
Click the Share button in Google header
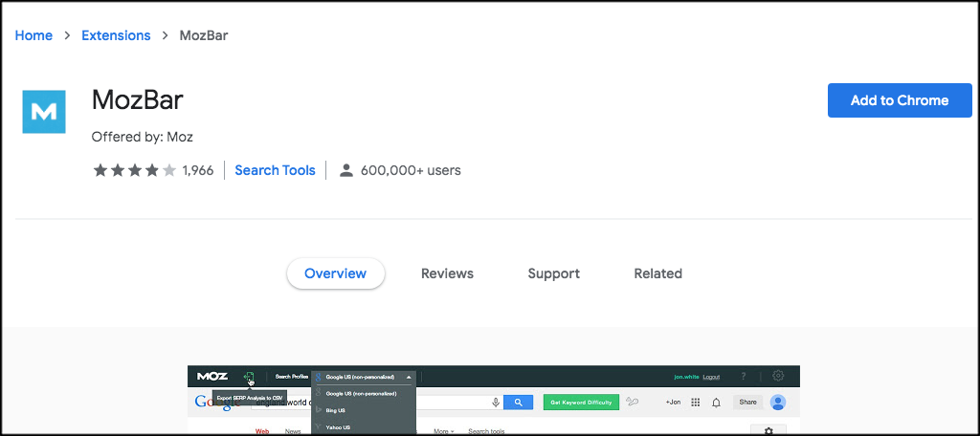(748, 403)
